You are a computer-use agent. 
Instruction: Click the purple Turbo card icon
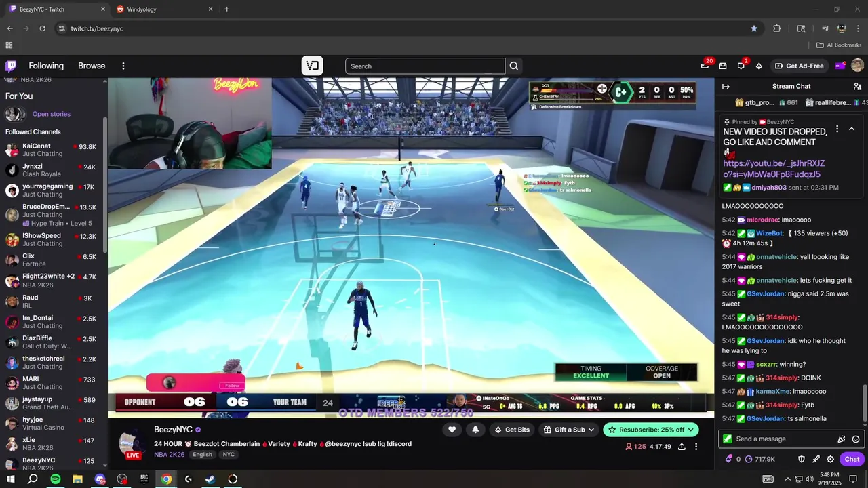click(840, 66)
